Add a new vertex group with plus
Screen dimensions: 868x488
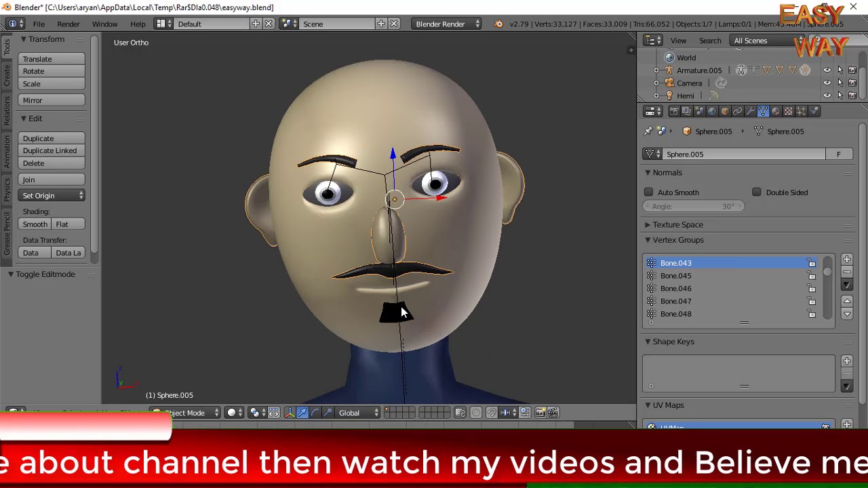tap(846, 260)
